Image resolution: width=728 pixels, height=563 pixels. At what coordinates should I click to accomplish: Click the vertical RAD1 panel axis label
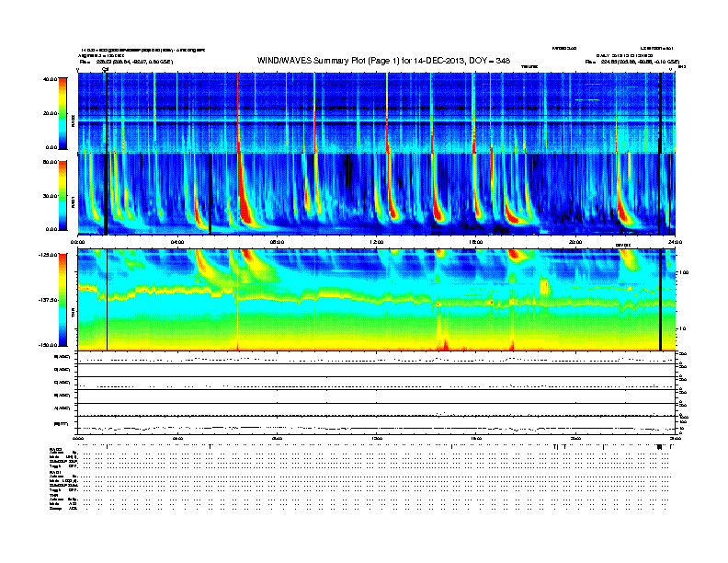point(73,201)
